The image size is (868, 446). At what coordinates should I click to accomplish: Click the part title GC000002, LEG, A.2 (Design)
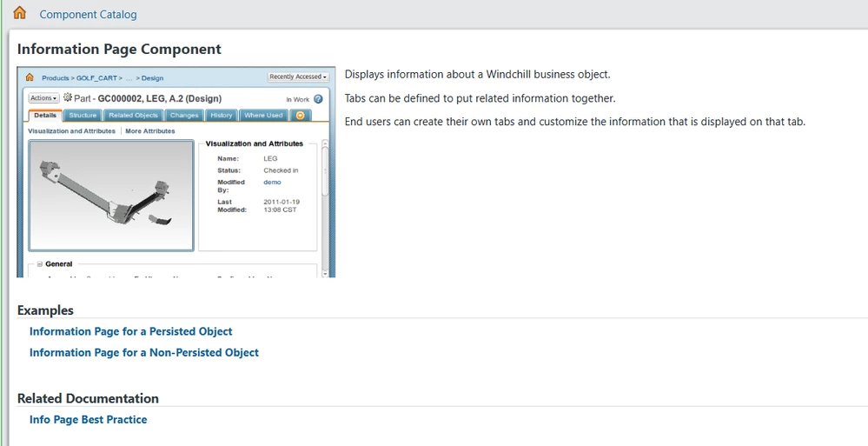[x=159, y=98]
